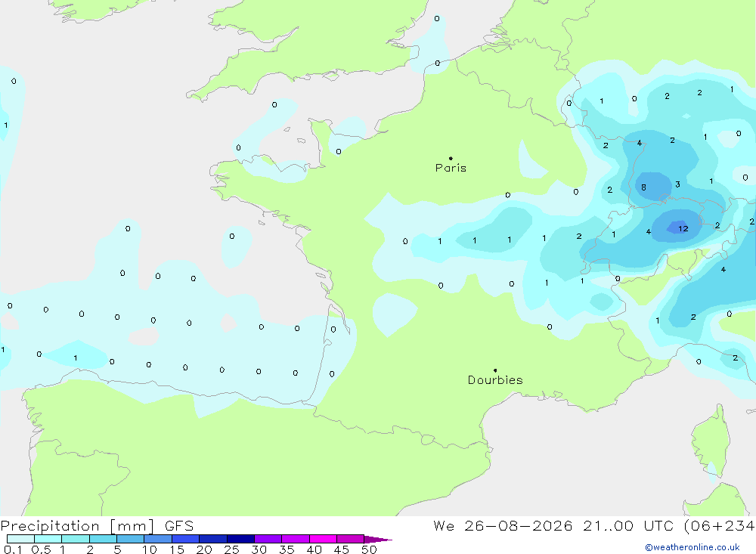This screenshot has width=756, height=554.
Task: Click the Dourbies location label
Action: [x=495, y=380]
